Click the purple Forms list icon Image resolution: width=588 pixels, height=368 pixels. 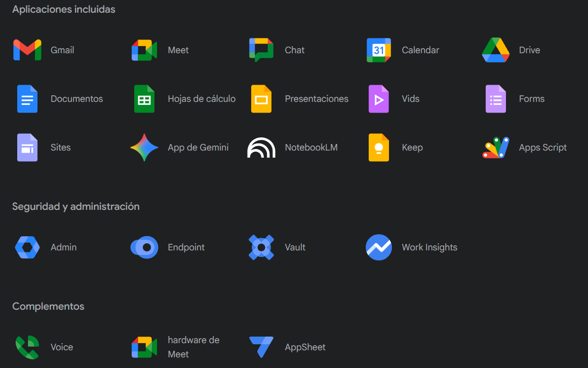(495, 99)
